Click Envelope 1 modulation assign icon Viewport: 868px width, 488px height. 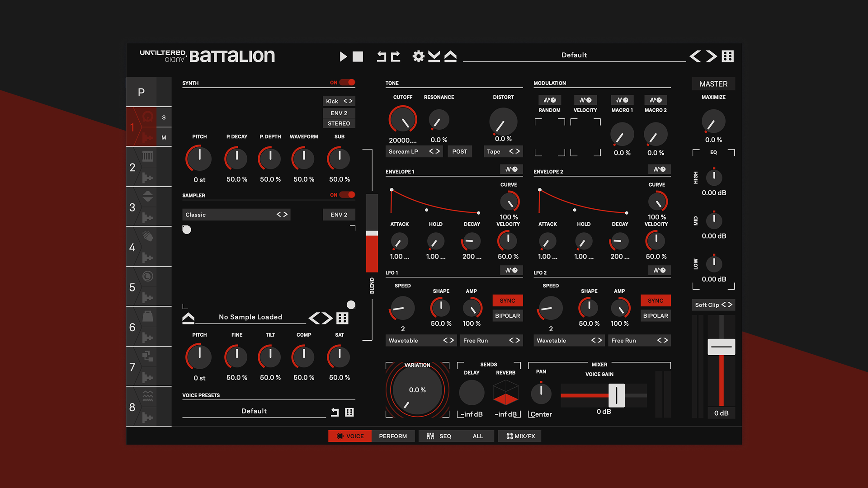pos(511,169)
